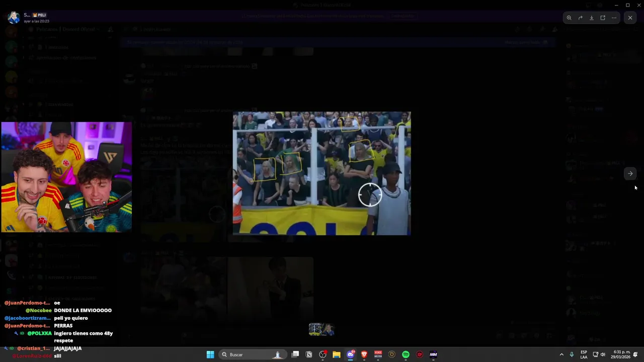
Task: Open OBS Studio from the taskbar
Action: point(323,354)
